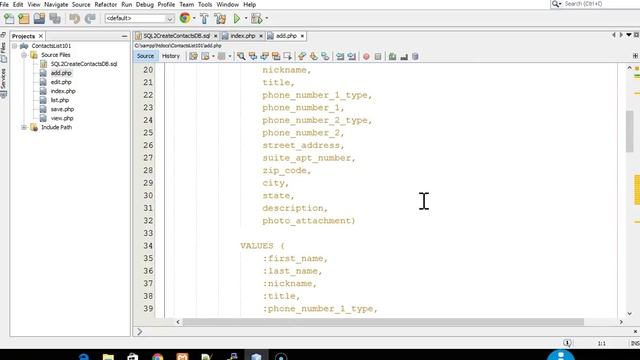
Task: Click the Undo toolbar icon
Action: (x=74, y=18)
